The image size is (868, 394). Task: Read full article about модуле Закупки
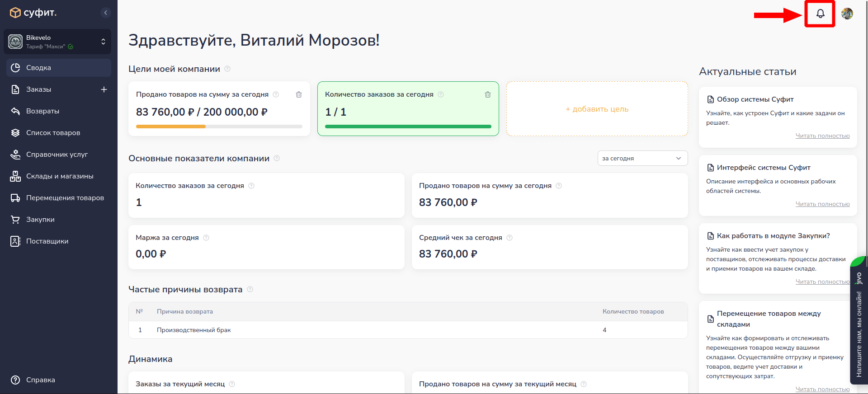pos(822,282)
